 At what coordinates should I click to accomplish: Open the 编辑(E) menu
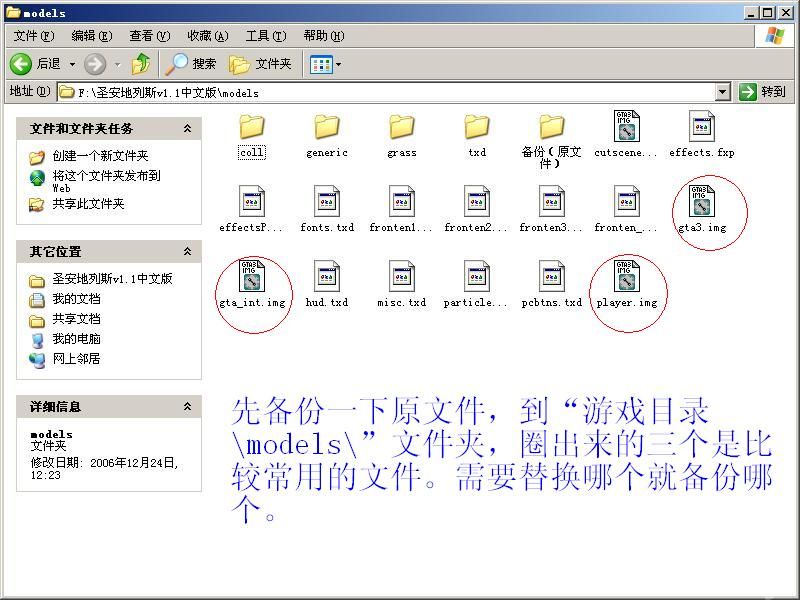tap(92, 36)
